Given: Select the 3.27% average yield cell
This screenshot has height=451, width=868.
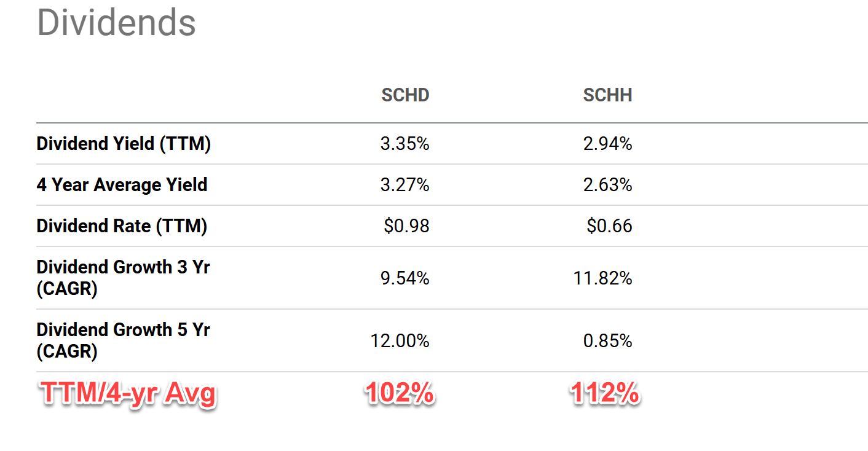Looking at the screenshot, I should pyautogui.click(x=404, y=185).
